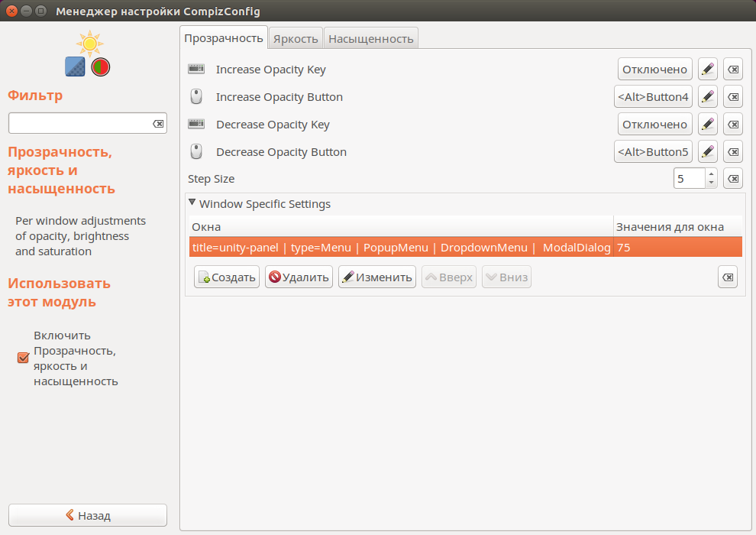Click the Step Size value field
The height and width of the screenshot is (535, 756).
pyautogui.click(x=690, y=179)
